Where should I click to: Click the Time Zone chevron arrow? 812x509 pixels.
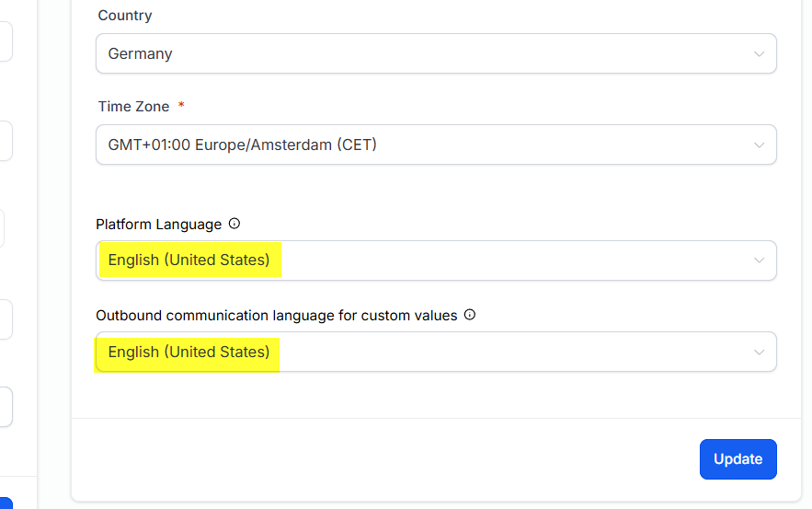[759, 145]
